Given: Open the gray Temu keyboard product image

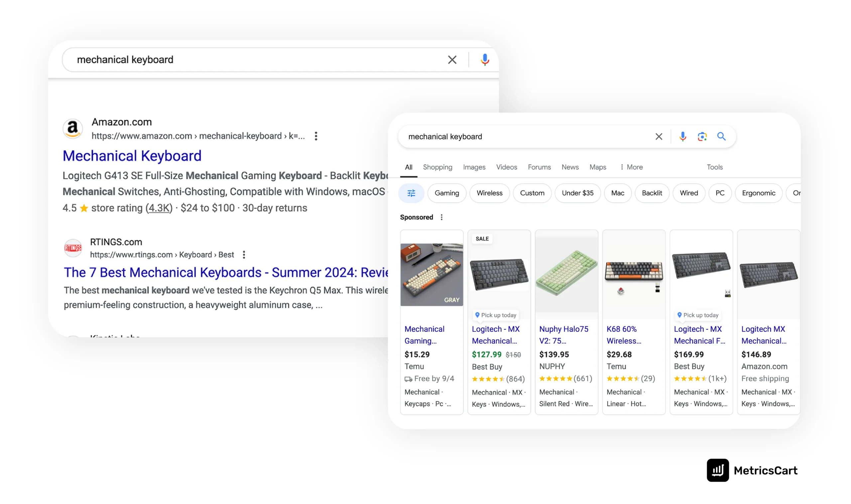Looking at the screenshot, I should 431,274.
